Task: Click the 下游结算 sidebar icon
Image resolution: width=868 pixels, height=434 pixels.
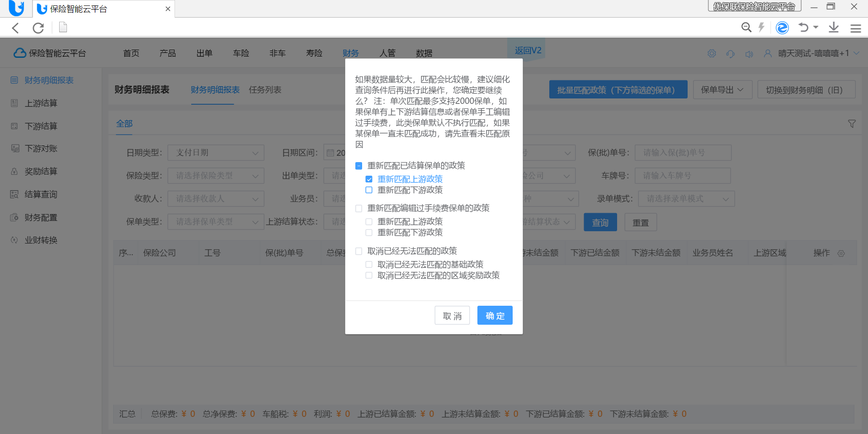Action: pyautogui.click(x=14, y=126)
